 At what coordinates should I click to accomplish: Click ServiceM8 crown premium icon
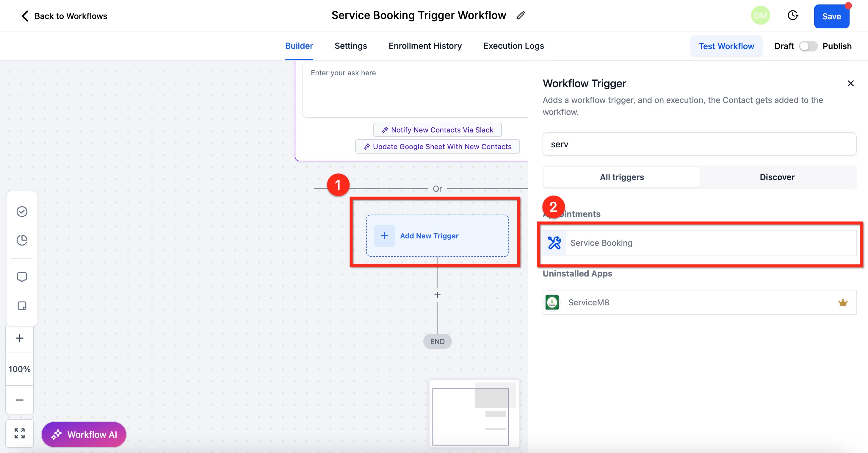click(x=843, y=302)
